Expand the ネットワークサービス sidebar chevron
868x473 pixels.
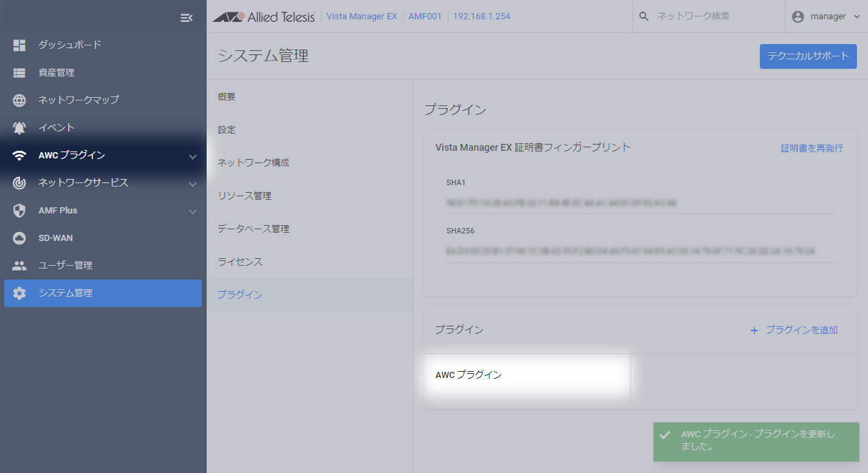tap(193, 184)
